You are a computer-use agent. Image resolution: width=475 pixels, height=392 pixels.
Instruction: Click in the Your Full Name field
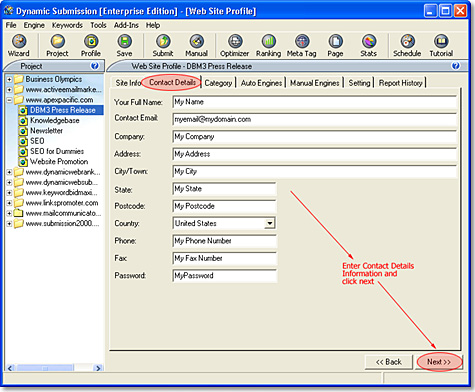point(315,102)
